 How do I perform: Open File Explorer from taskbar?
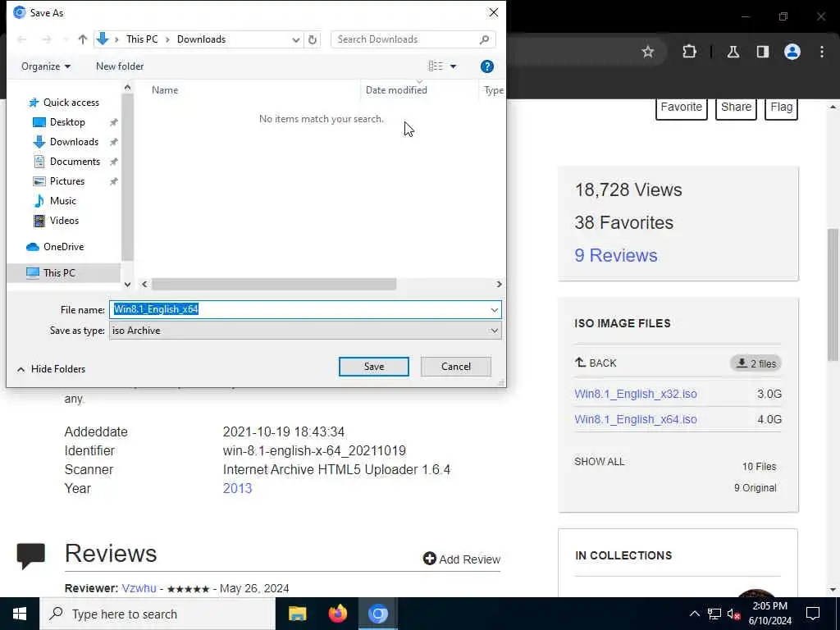(297, 614)
